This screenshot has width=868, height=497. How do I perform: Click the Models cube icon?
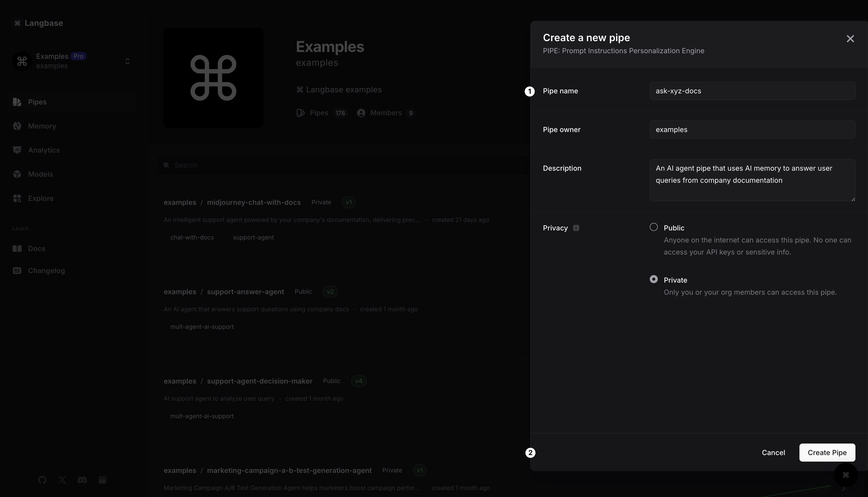(17, 174)
